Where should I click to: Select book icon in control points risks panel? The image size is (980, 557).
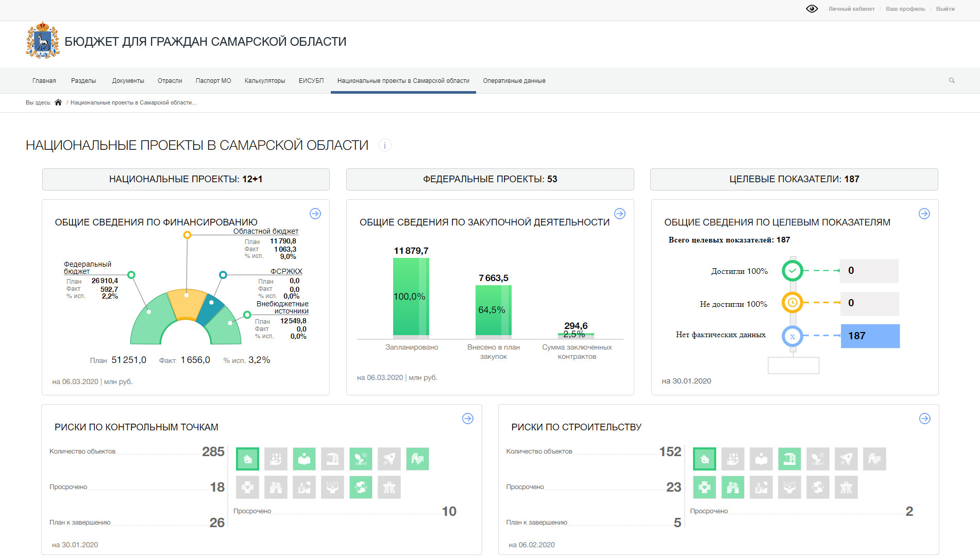tap(304, 459)
